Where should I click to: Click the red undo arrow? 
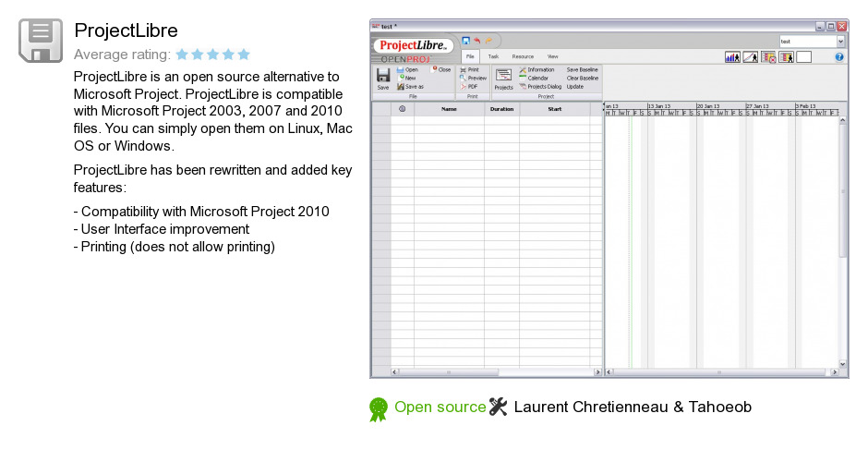point(476,41)
